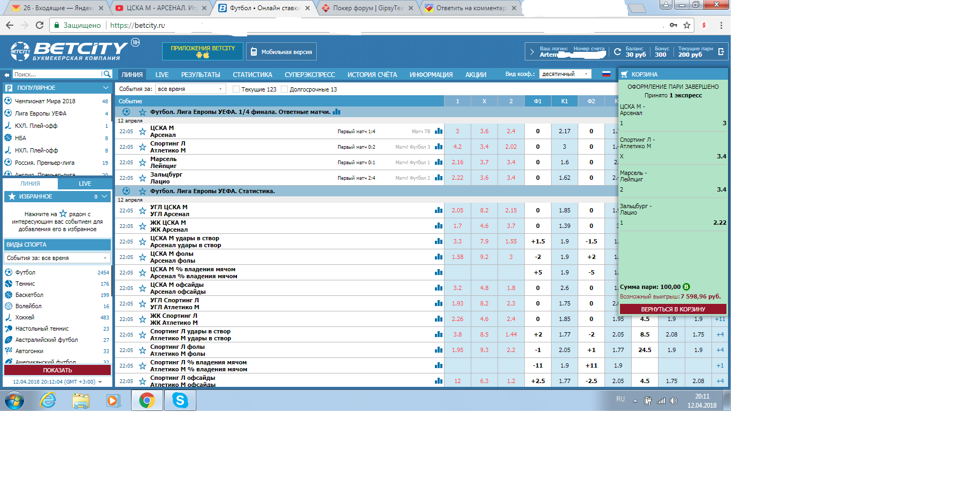This screenshot has width=980, height=504.
Task: Select odds 2.17 К1 for ЦСКА М
Action: [564, 131]
